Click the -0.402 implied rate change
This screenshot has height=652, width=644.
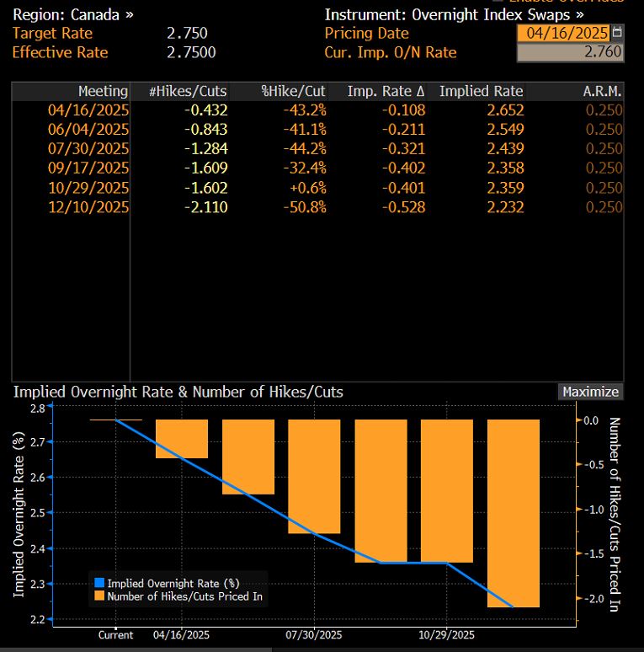(404, 168)
